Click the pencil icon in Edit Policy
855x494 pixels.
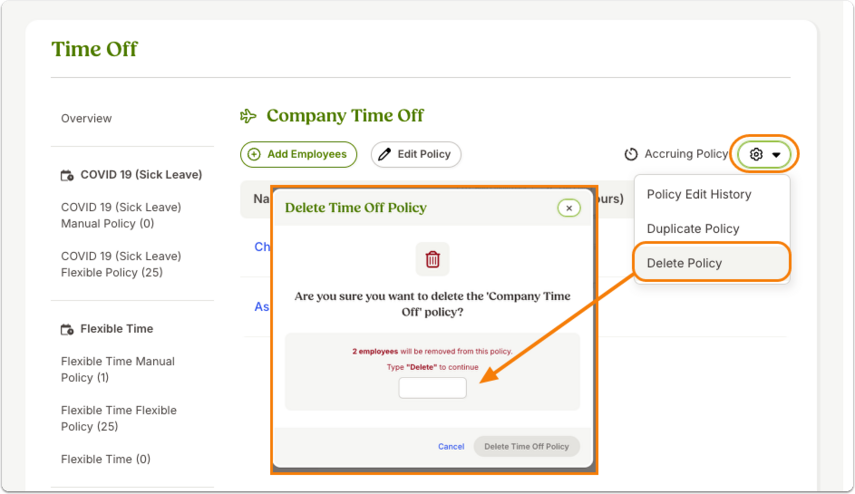pos(384,154)
